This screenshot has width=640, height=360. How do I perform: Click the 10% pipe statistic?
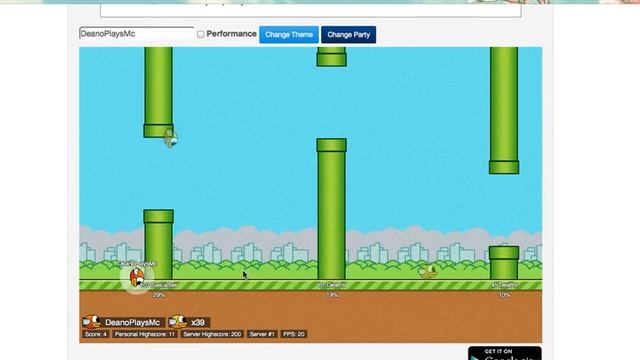504,295
